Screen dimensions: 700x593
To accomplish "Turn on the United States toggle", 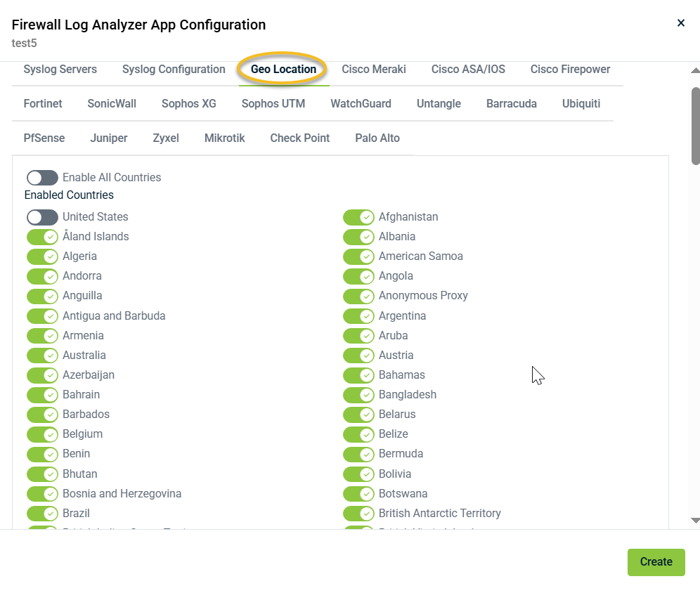I will pyautogui.click(x=42, y=217).
